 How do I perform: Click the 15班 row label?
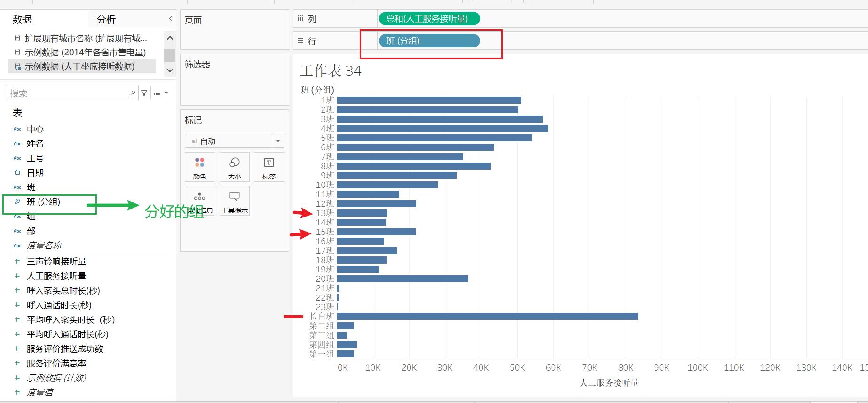pyautogui.click(x=325, y=232)
